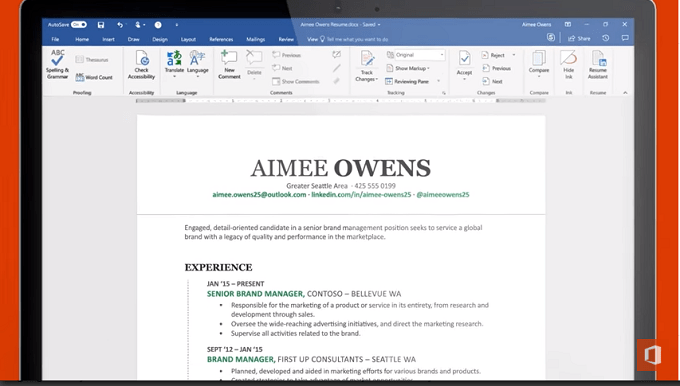Click the Tell me what you want to do box

tap(354, 39)
